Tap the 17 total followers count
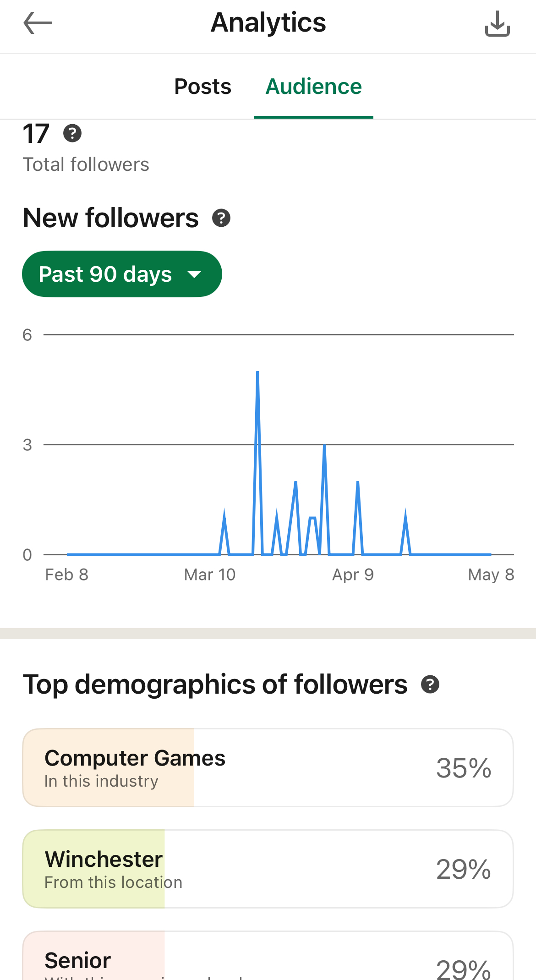536x980 pixels. (36, 134)
